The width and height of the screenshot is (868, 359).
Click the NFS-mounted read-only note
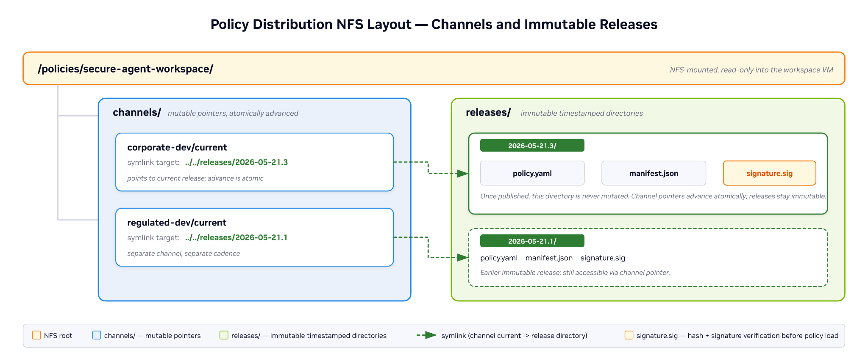click(x=751, y=70)
